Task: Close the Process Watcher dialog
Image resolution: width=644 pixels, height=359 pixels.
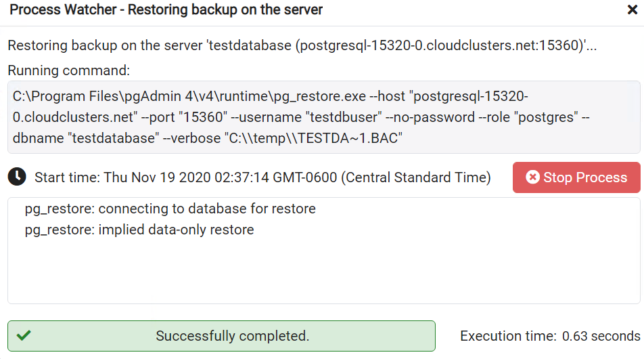Action: 631,10
